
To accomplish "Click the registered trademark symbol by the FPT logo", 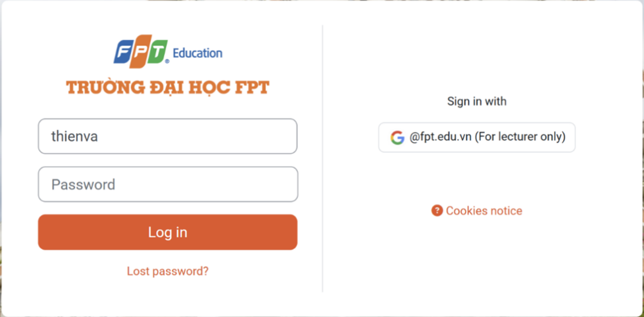I will 168,62.
